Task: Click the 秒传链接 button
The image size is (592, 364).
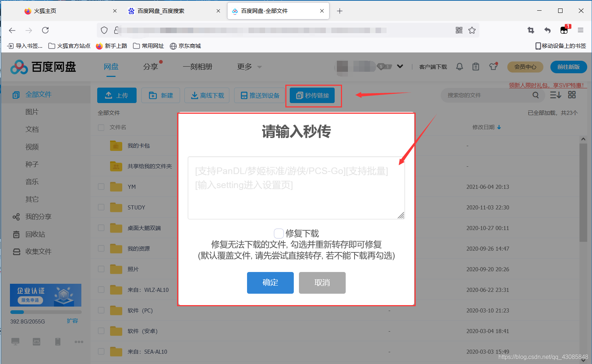Action: pos(312,95)
